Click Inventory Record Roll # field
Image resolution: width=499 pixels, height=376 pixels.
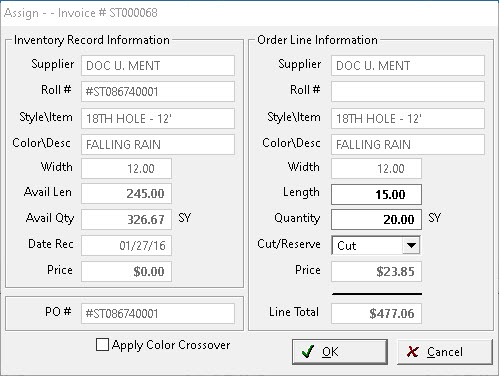coord(158,91)
